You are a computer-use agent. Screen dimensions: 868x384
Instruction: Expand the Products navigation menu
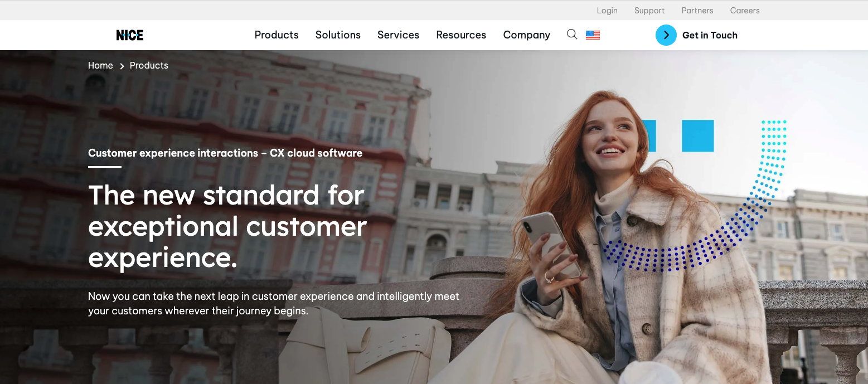[x=277, y=35]
